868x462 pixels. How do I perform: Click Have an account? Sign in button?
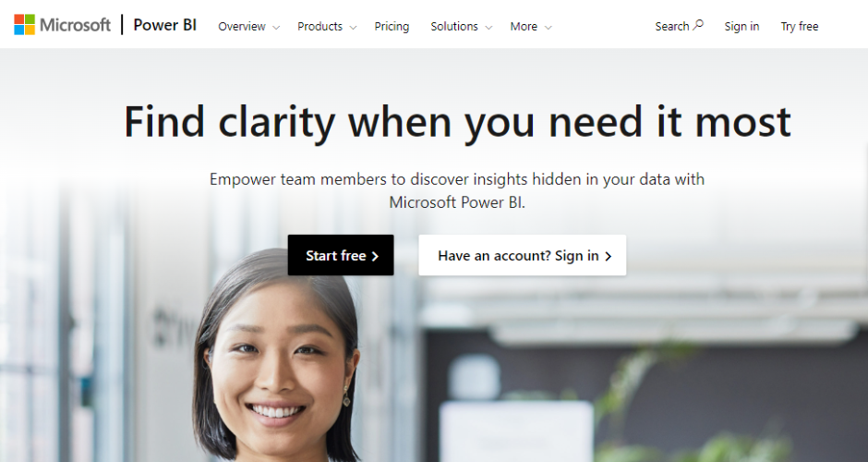pyautogui.click(x=522, y=255)
